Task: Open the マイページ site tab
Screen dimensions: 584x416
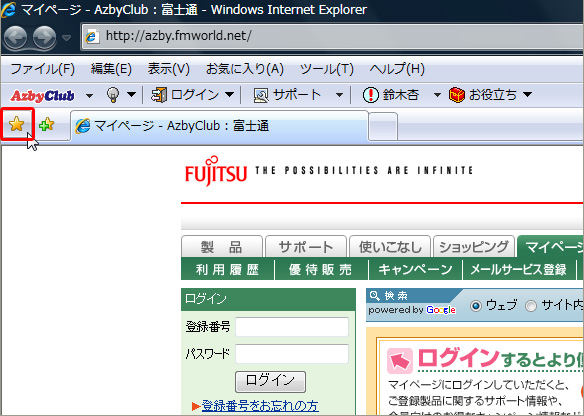Action: click(550, 247)
